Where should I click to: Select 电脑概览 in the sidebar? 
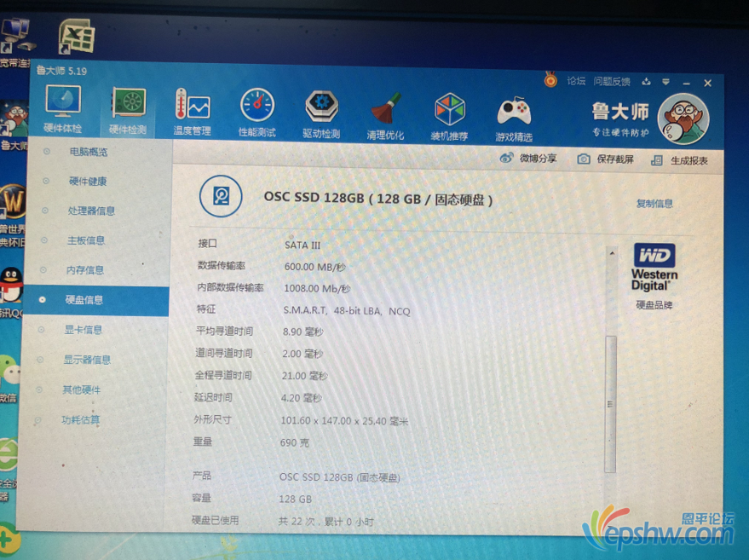[89, 152]
